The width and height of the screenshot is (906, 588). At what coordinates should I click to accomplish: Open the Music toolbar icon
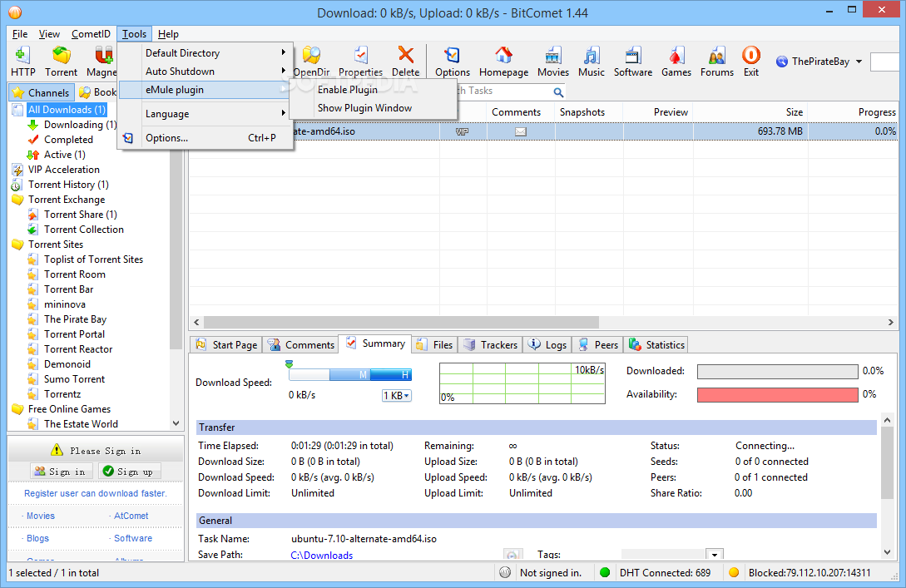coord(591,62)
